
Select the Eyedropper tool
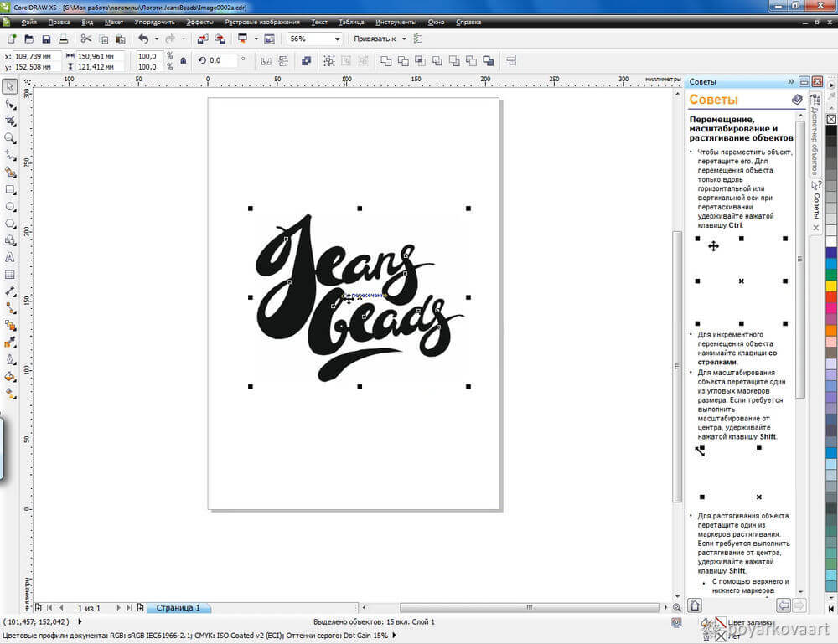pyautogui.click(x=10, y=343)
